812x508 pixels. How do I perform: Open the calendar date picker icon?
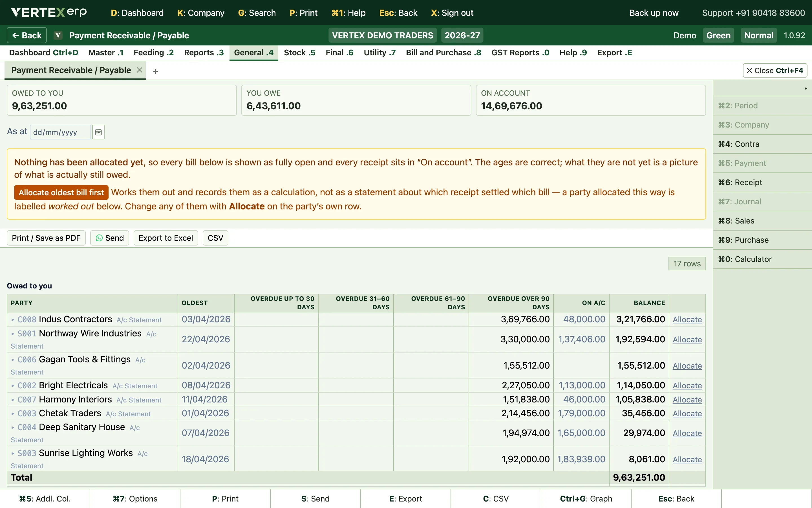pyautogui.click(x=98, y=132)
